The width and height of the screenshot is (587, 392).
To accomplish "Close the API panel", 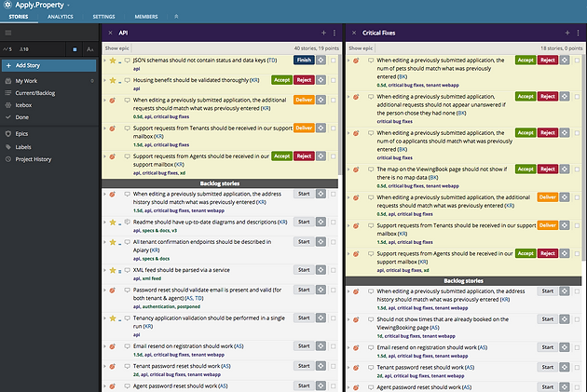I will [x=111, y=33].
